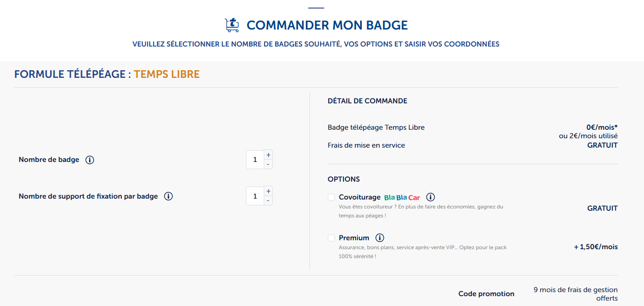Click the TEMPS LIBRE formula label
644x306 pixels.
click(167, 74)
